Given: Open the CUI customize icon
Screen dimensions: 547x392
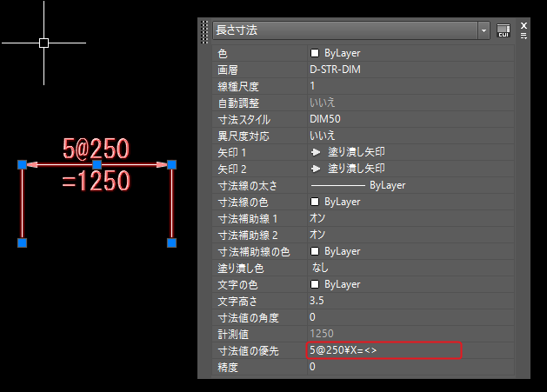Looking at the screenshot, I should 504,30.
